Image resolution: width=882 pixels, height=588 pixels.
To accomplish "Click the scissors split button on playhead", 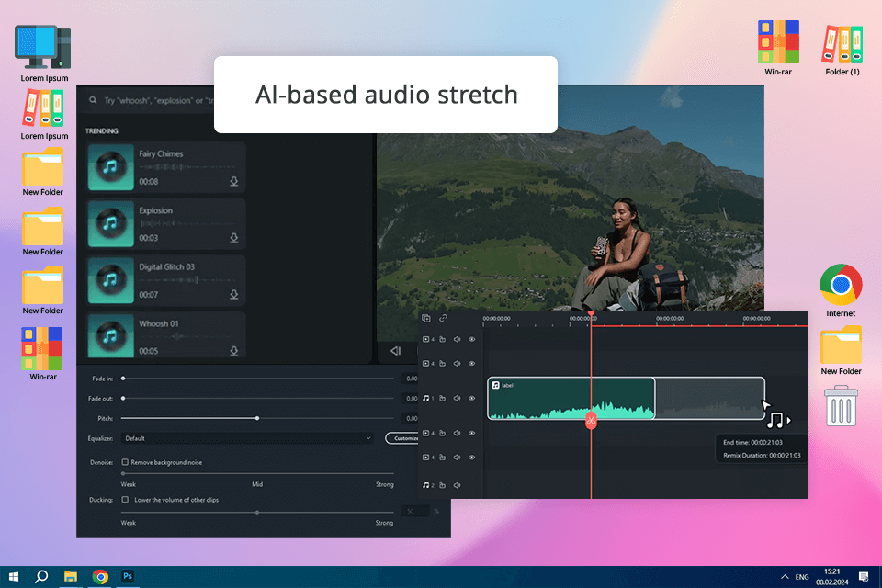I will [591, 420].
